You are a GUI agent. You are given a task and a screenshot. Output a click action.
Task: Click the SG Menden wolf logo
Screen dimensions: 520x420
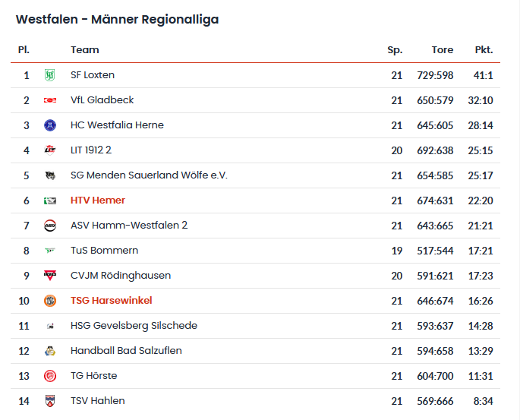[50, 175]
